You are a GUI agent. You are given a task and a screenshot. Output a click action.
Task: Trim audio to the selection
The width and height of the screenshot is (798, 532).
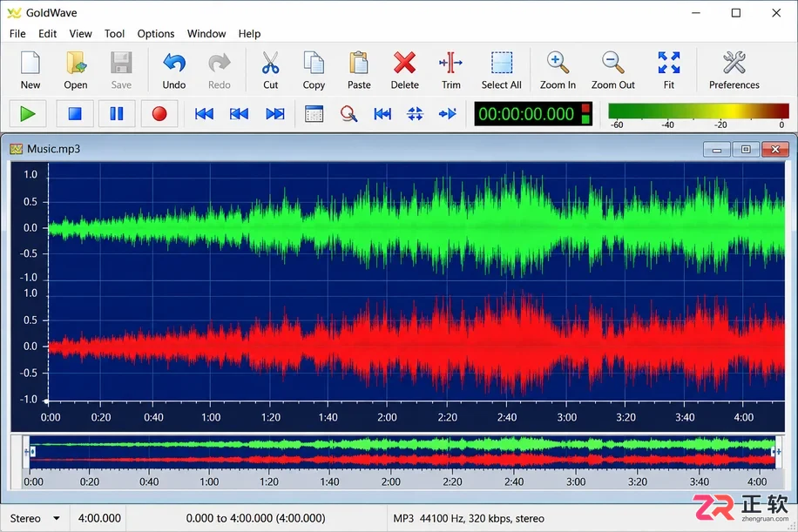click(x=451, y=71)
